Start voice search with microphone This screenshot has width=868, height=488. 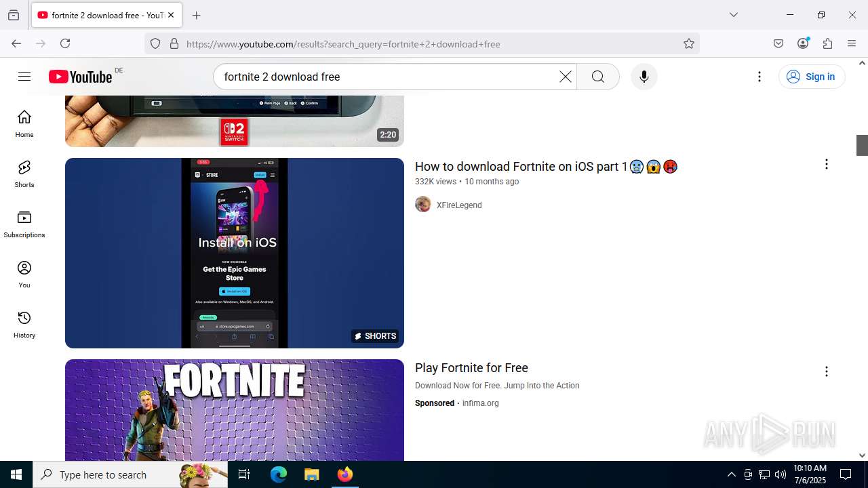pos(644,77)
